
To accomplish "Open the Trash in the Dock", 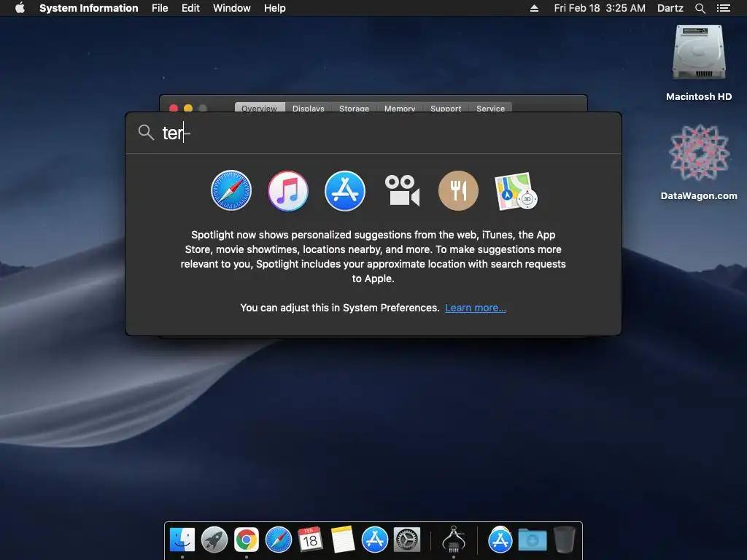I will click(x=565, y=540).
